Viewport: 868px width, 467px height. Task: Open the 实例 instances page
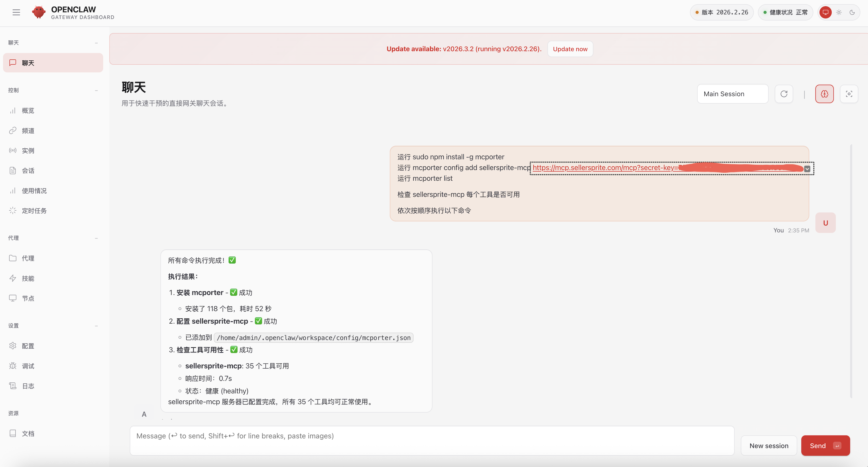28,150
